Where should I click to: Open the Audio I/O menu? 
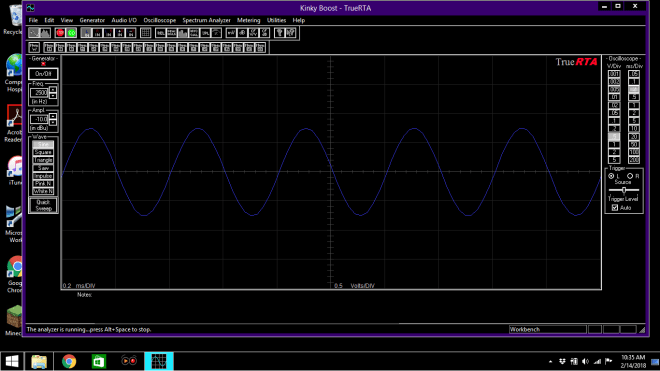124,20
